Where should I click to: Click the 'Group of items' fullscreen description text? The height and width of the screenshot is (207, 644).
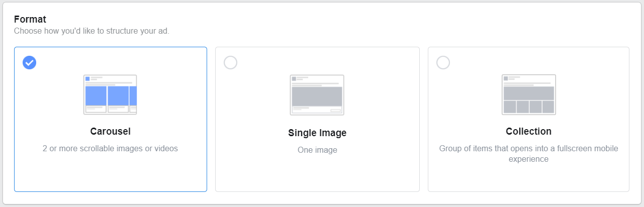(528, 154)
